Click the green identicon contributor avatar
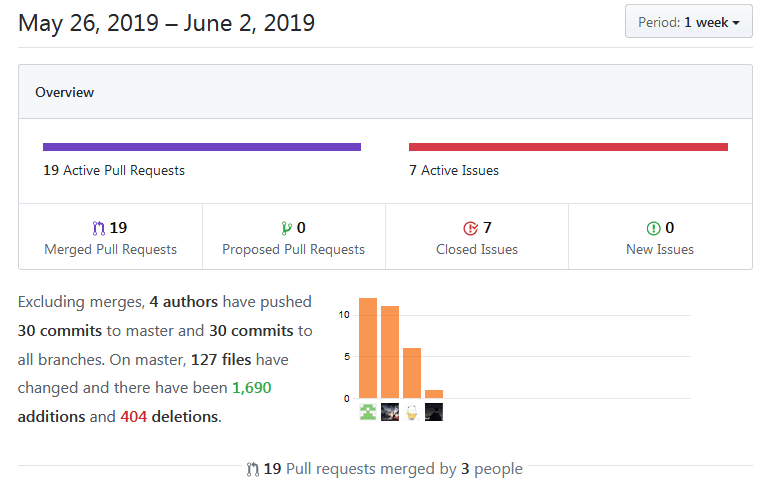The image size is (783, 481). [x=368, y=412]
